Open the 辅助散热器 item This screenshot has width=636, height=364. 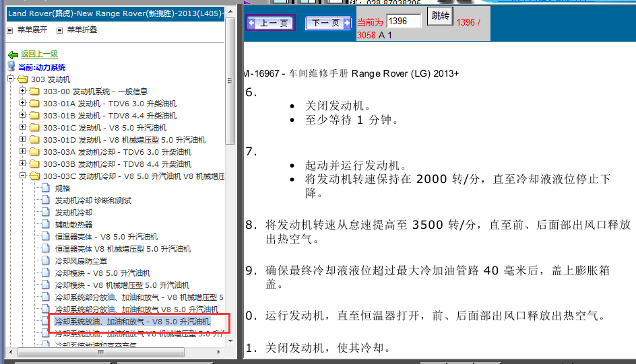(74, 225)
